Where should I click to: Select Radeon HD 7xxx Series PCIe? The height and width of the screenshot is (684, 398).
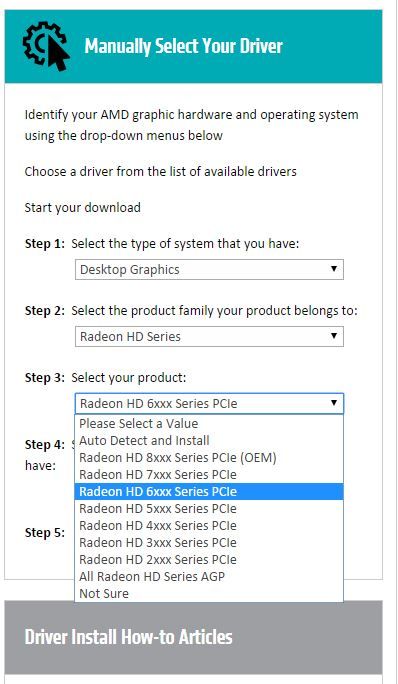pos(209,475)
